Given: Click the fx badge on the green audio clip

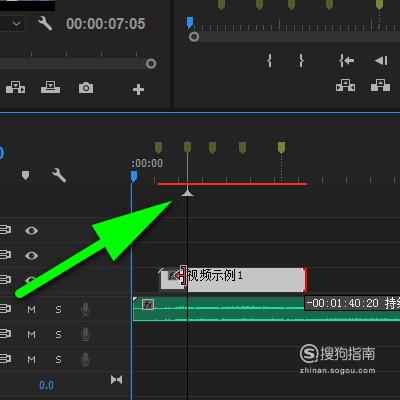Looking at the screenshot, I should point(148,304).
